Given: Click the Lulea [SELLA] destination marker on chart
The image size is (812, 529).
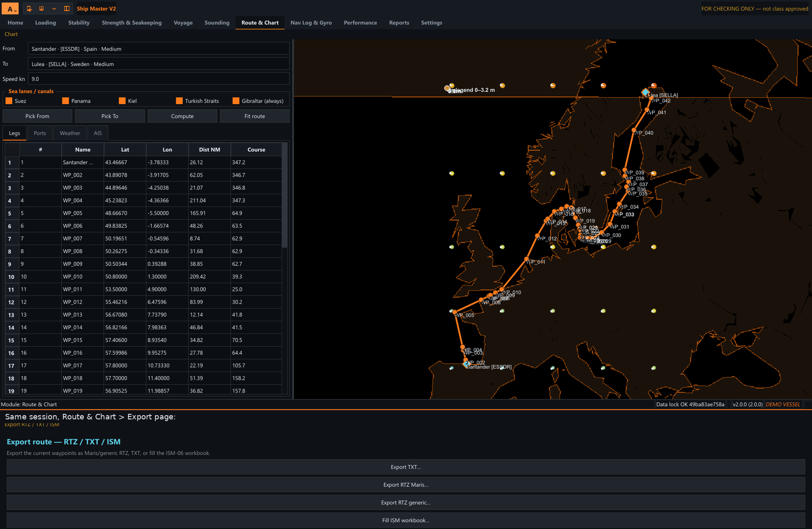Looking at the screenshot, I should tap(646, 92).
